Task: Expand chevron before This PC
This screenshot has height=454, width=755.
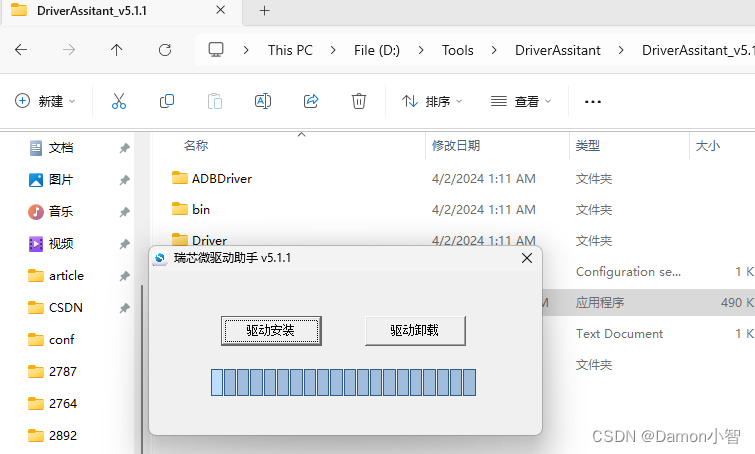Action: tap(246, 50)
